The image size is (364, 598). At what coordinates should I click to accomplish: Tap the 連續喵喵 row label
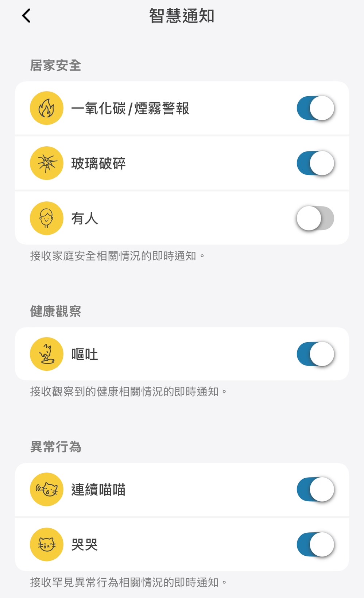click(98, 489)
